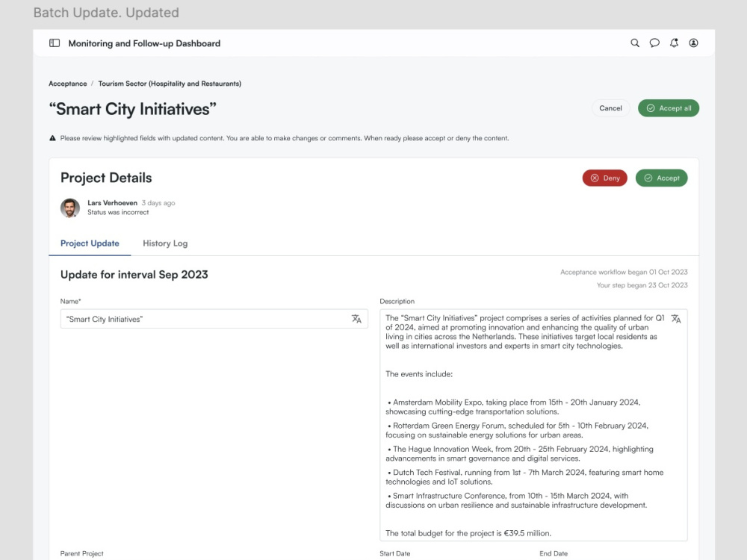The height and width of the screenshot is (560, 747).
Task: Accept the Project Details section
Action: [x=662, y=178]
